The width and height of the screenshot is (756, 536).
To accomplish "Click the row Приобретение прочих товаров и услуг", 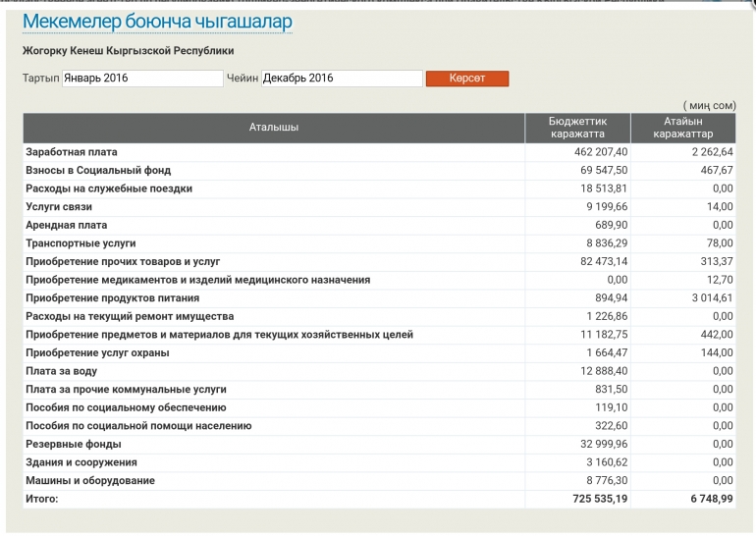I will pyautogui.click(x=379, y=262).
